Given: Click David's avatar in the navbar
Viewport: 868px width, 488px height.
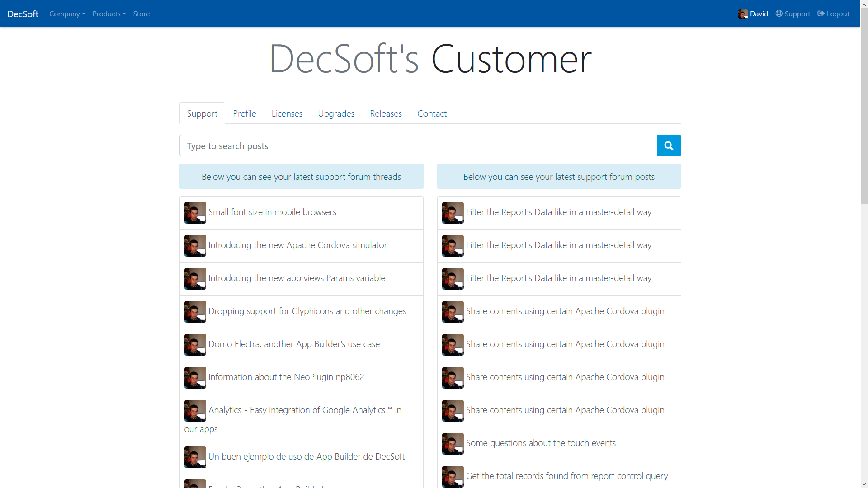Looking at the screenshot, I should coord(743,14).
